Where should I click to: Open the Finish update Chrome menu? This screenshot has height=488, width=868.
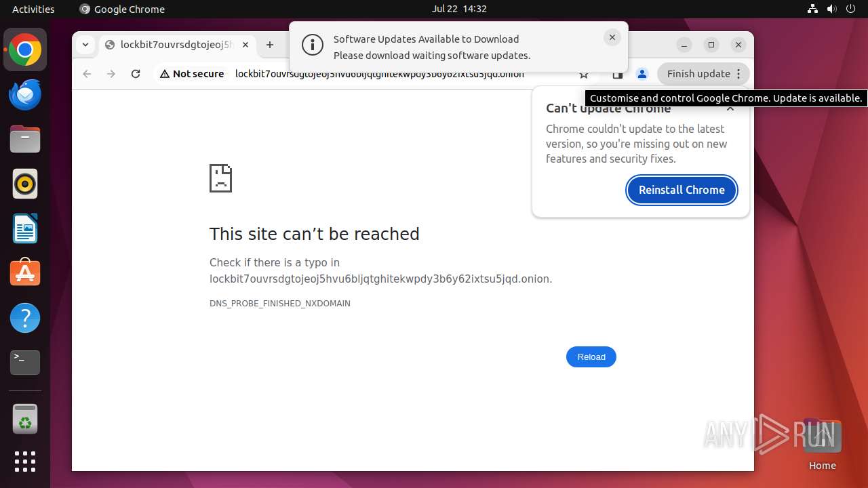(x=703, y=74)
